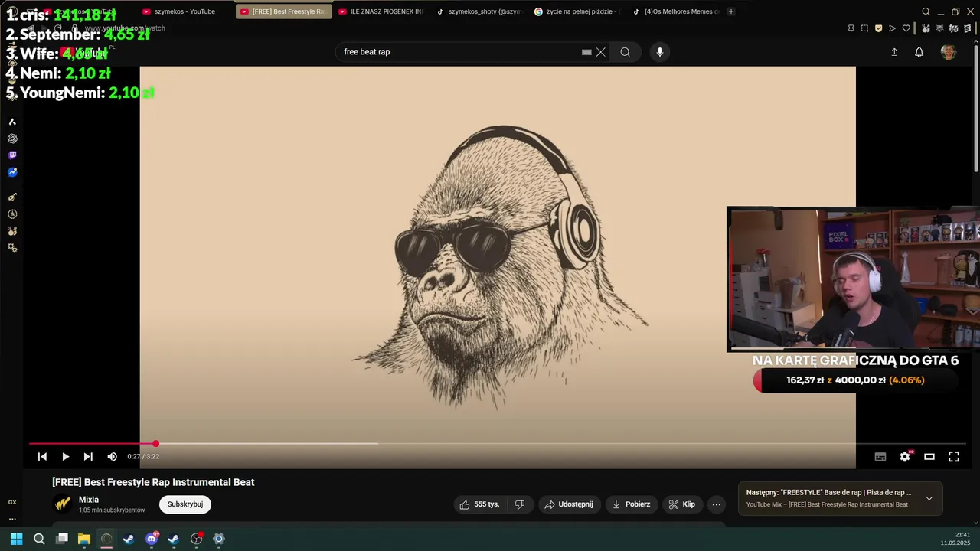The height and width of the screenshot is (551, 980).
Task: Toggle subtitles on the player
Action: click(880, 457)
